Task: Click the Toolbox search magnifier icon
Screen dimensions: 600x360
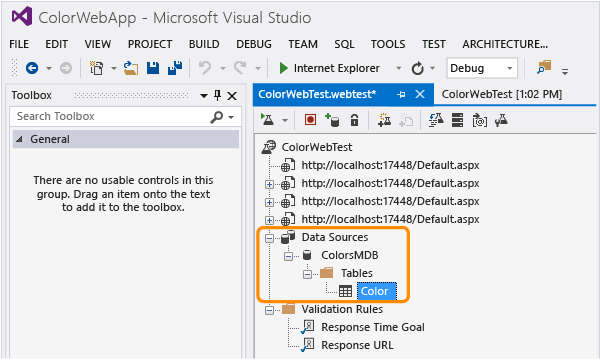Action: (217, 117)
